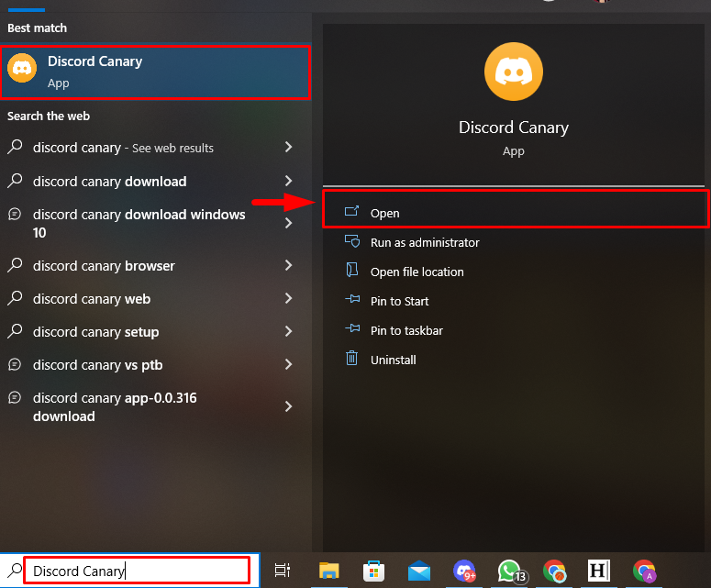Click the search icon beside 'discord canary - See web results'
Screen dimensions: 711x588
[15, 147]
